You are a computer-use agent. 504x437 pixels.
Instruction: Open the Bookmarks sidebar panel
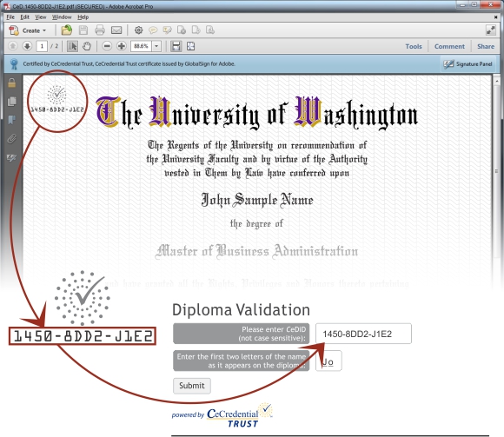point(12,120)
